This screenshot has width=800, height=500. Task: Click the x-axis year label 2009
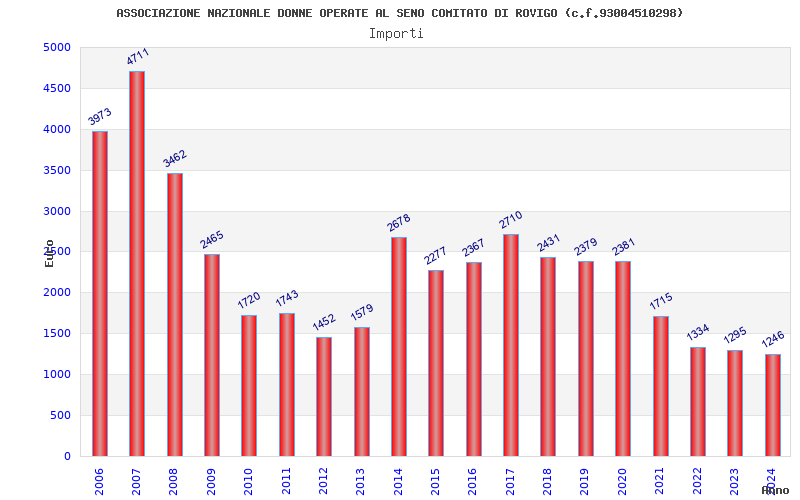coord(211,481)
